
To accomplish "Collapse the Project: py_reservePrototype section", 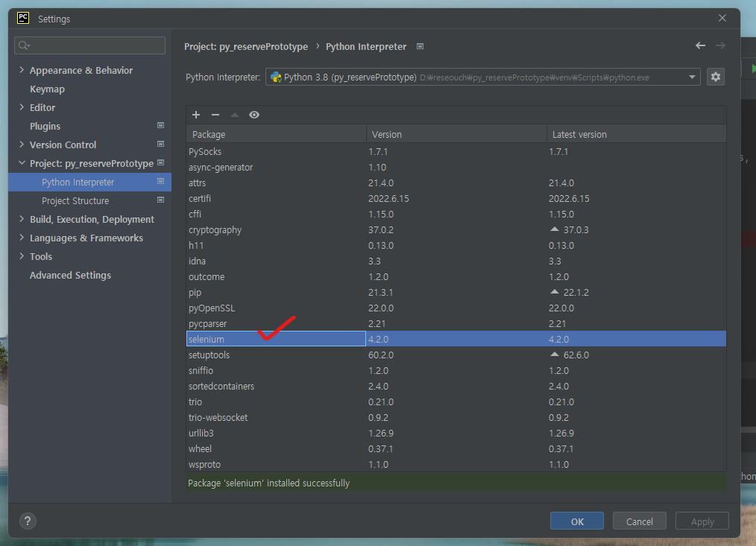I will (22, 163).
